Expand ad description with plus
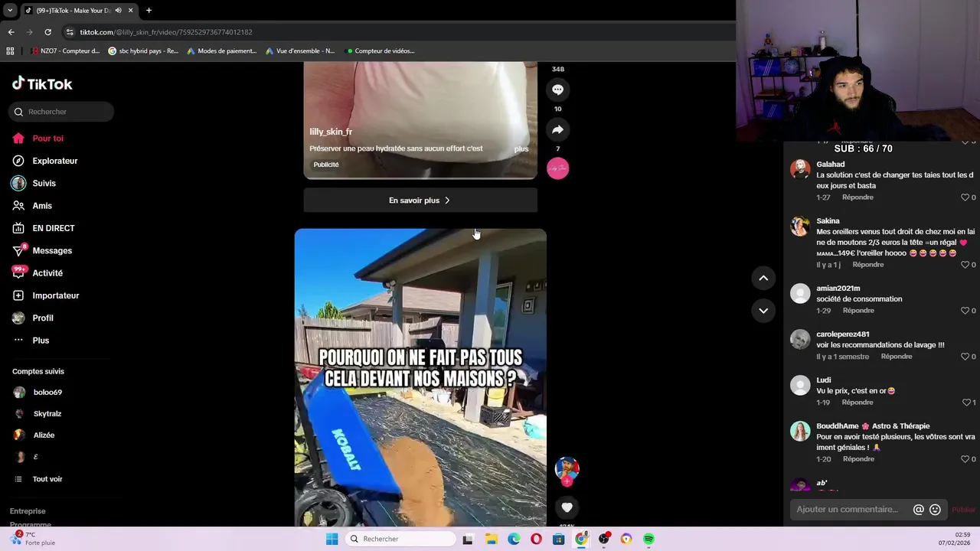This screenshot has height=551, width=980. [521, 148]
